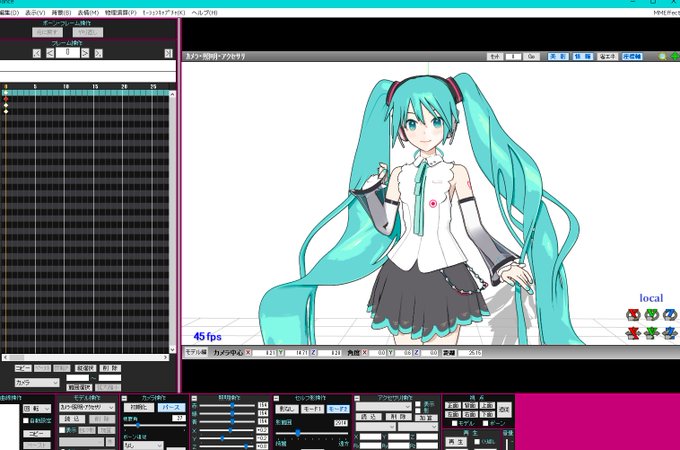Click the local X move axis icon
Screen dimensions: 680x450
[x=634, y=333]
